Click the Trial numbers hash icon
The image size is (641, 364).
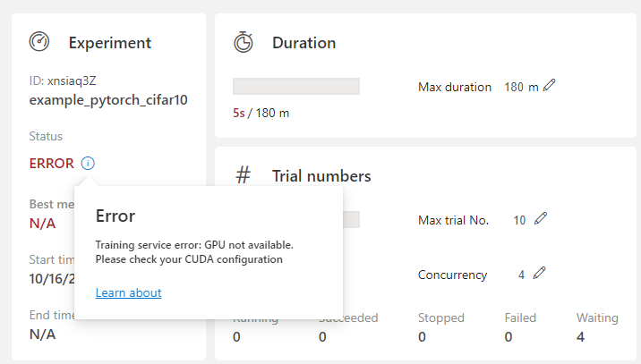243,175
